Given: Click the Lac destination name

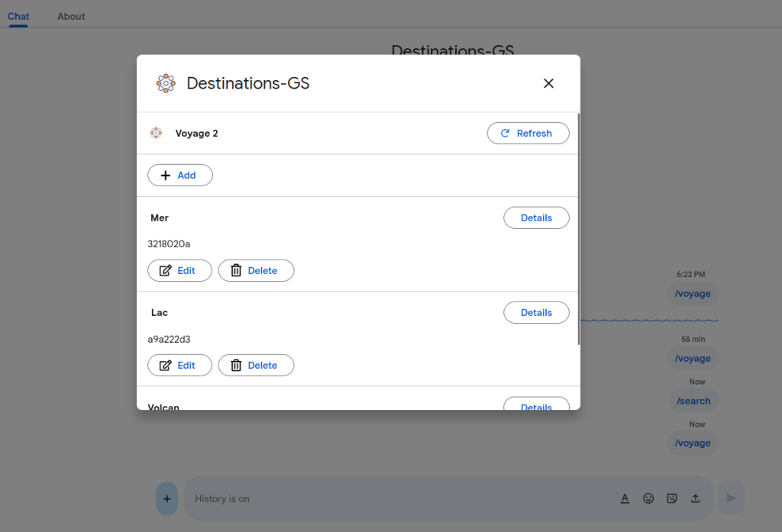Looking at the screenshot, I should tap(160, 313).
